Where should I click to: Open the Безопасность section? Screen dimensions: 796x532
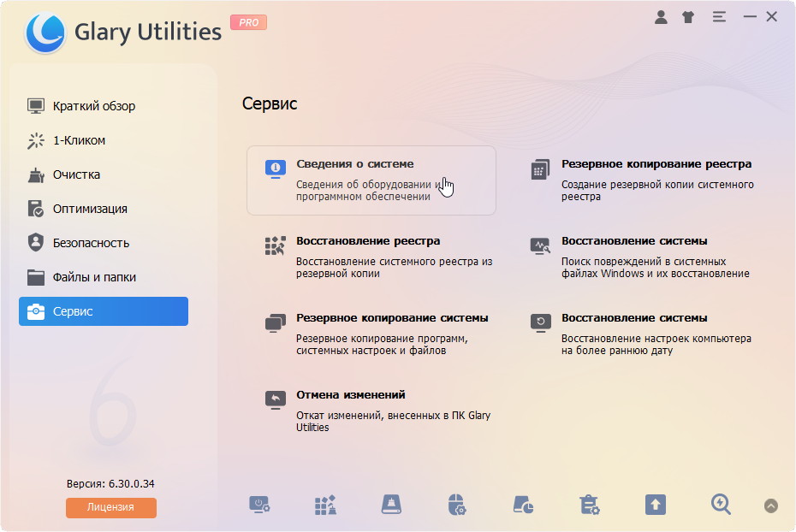pos(104,243)
